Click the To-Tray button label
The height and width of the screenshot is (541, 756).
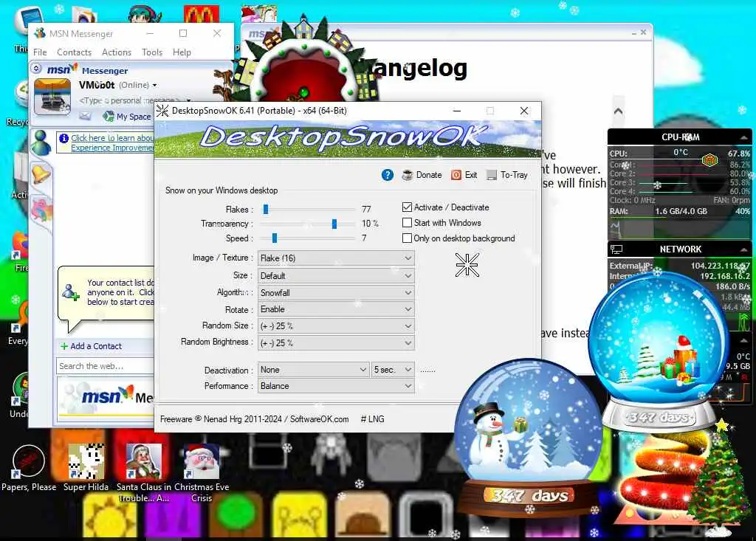pos(514,175)
